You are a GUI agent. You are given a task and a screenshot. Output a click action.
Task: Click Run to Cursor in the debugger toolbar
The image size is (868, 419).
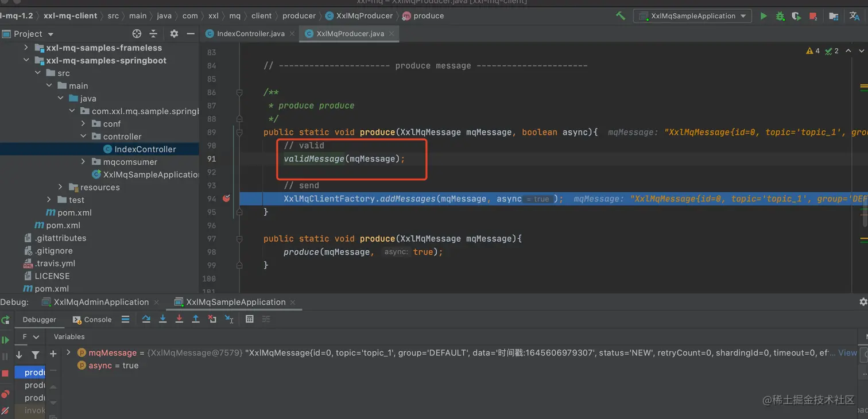point(229,319)
